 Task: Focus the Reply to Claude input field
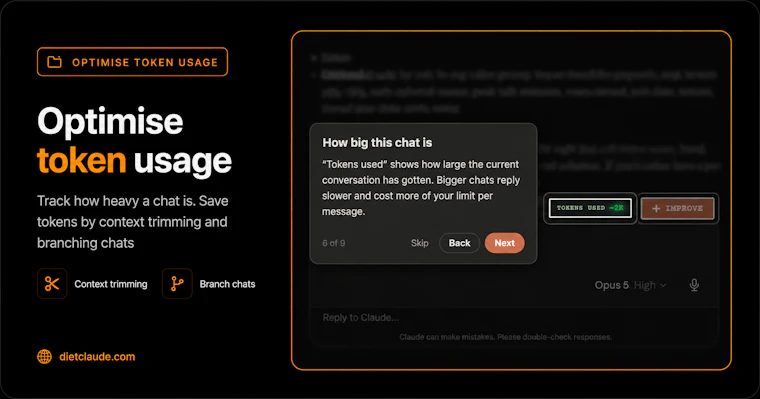[514, 318]
